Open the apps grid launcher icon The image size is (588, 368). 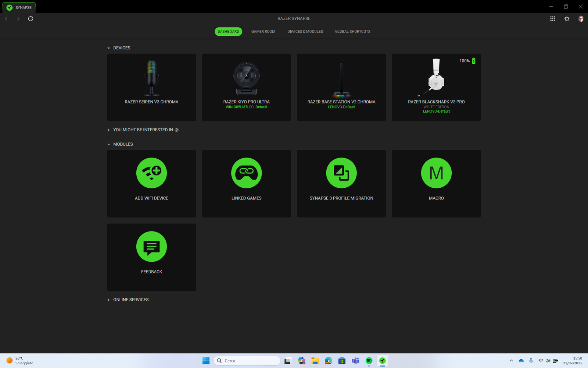click(x=552, y=19)
